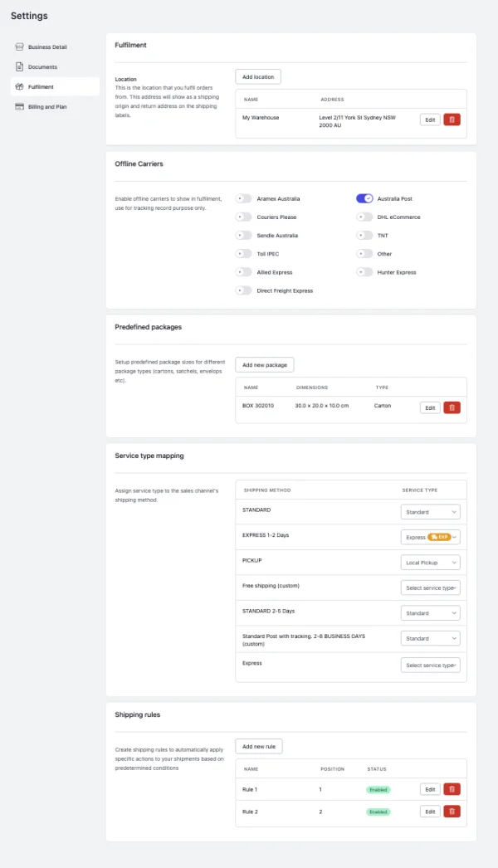Delete My Warehouse location with trash icon
The image size is (498, 868).
click(x=452, y=119)
